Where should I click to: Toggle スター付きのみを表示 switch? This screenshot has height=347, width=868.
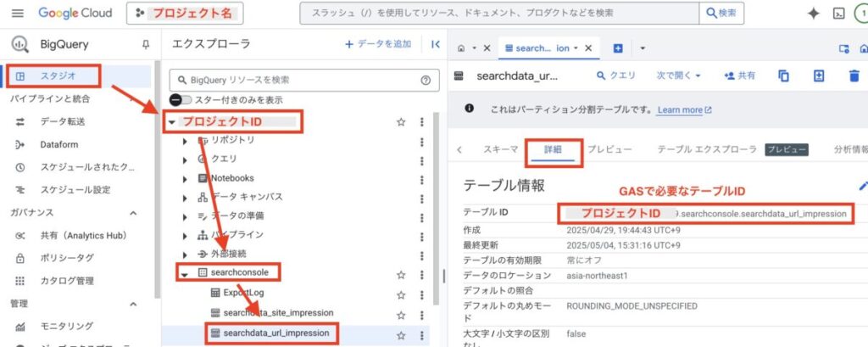coord(181,100)
